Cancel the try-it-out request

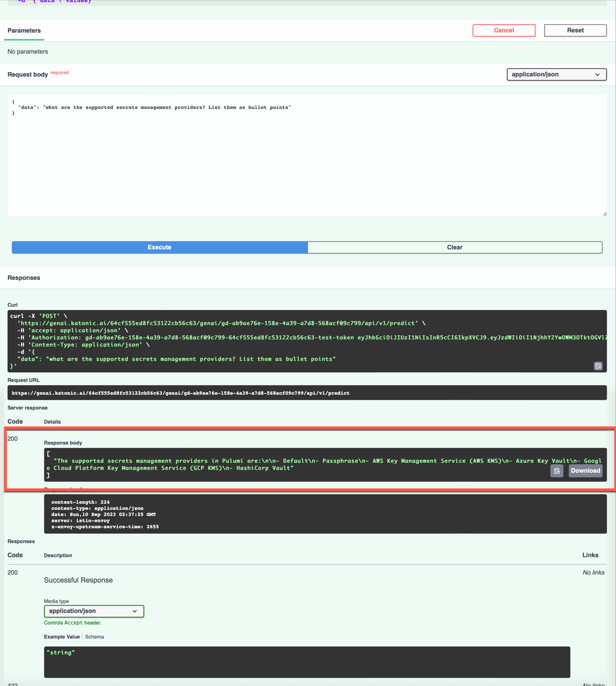pyautogui.click(x=504, y=30)
